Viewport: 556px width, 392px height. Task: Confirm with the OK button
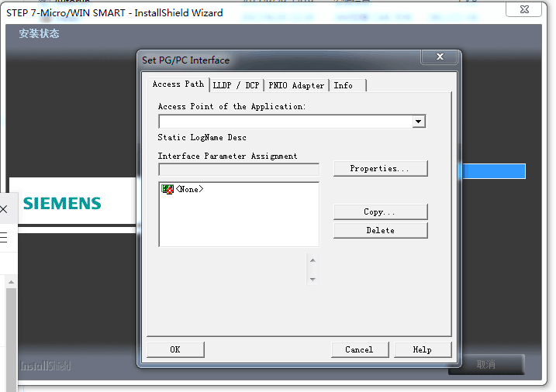(x=175, y=349)
